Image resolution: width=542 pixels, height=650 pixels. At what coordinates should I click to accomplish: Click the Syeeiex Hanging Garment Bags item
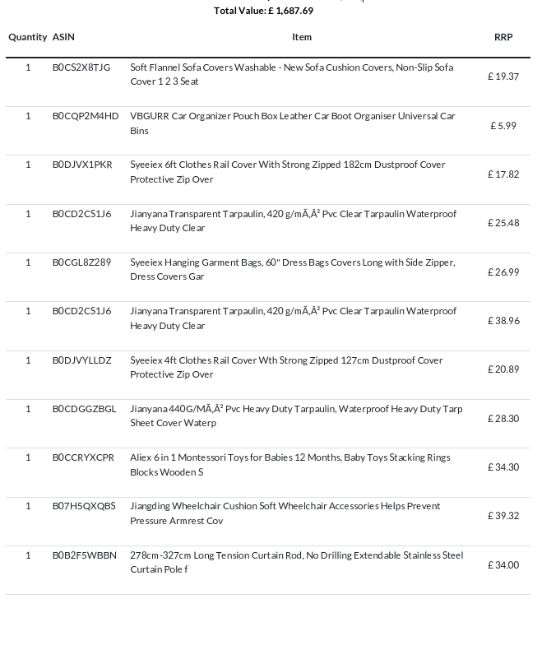[292, 269]
